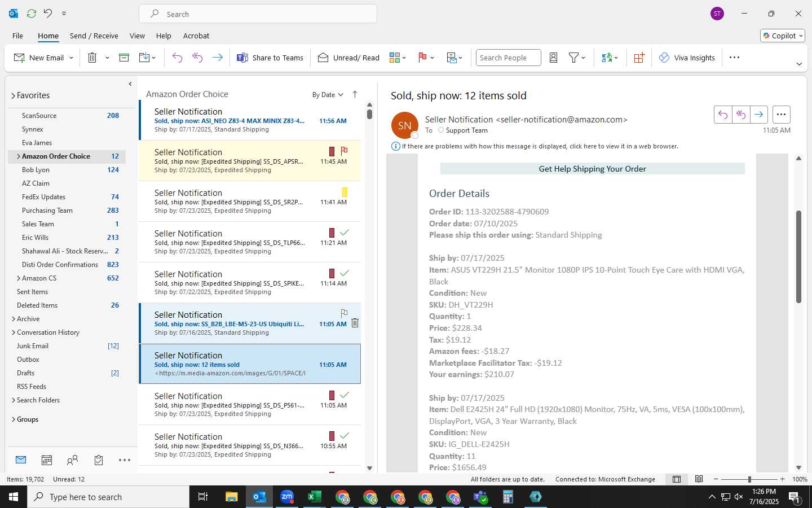
Task: Open the View tab
Action: pyautogui.click(x=137, y=36)
